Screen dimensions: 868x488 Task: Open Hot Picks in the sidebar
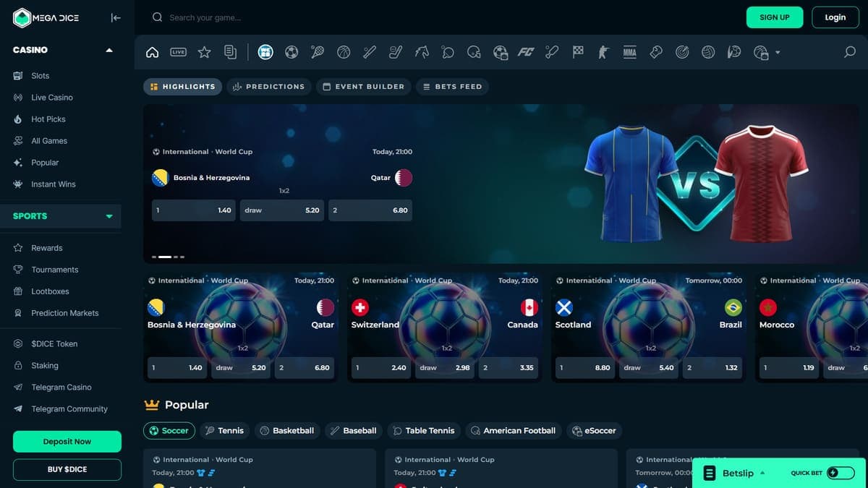click(x=48, y=119)
